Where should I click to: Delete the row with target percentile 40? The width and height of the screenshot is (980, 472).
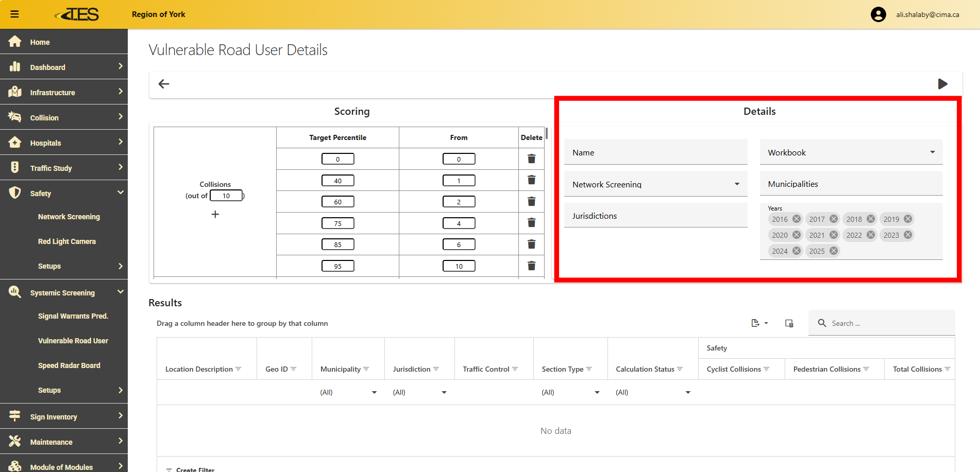[x=531, y=180]
